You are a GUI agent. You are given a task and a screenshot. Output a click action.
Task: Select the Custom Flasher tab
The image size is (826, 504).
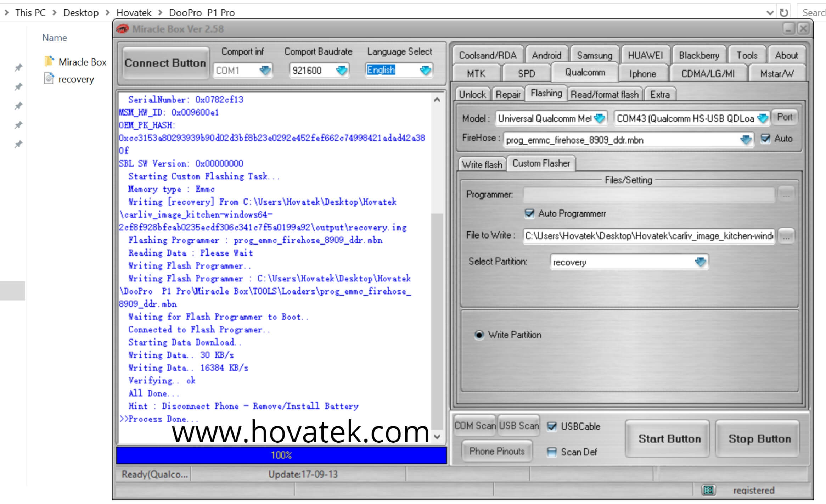(541, 163)
